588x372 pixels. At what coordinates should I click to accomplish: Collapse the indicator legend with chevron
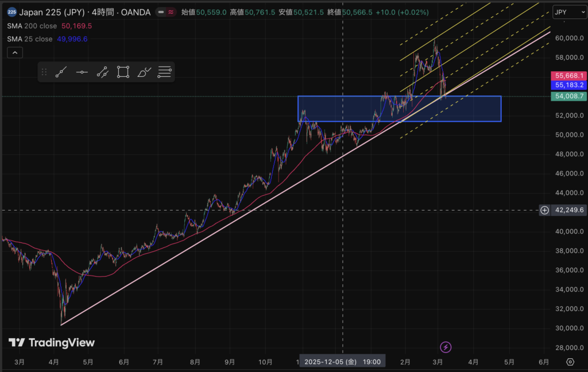(x=15, y=53)
